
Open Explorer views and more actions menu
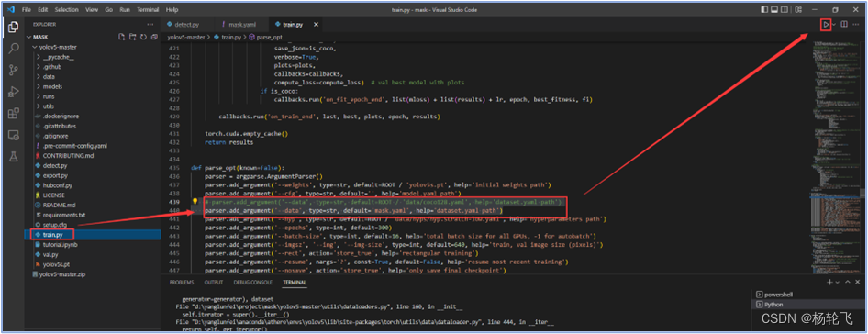pyautogui.click(x=150, y=25)
